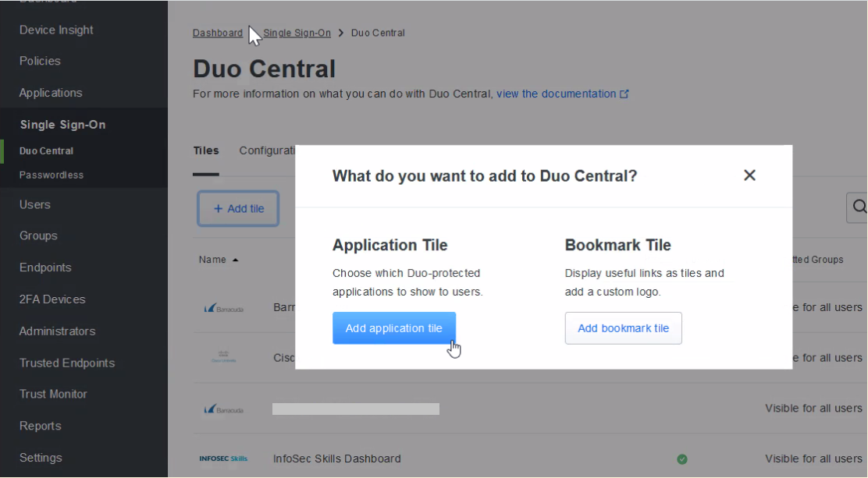
Task: Click the Groups column header
Action: (x=818, y=260)
